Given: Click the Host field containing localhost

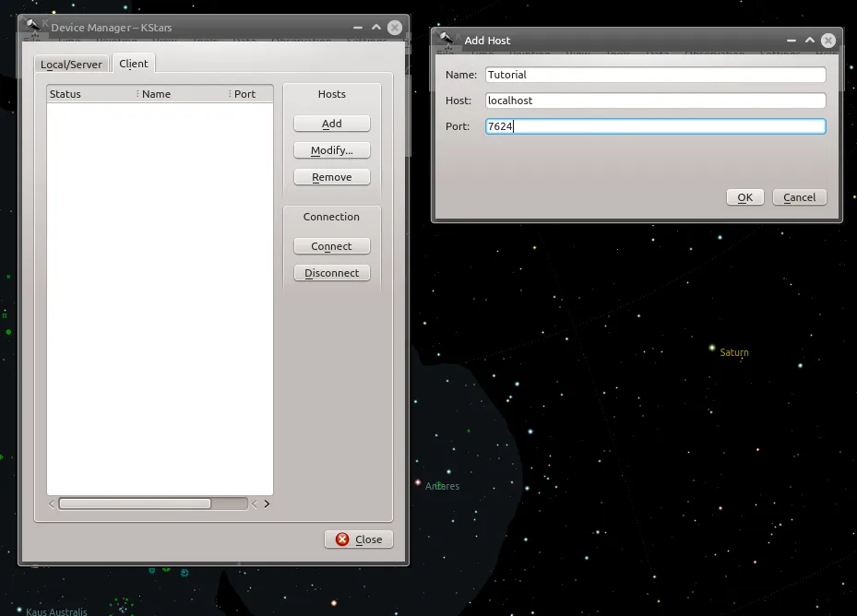Looking at the screenshot, I should click(655, 101).
